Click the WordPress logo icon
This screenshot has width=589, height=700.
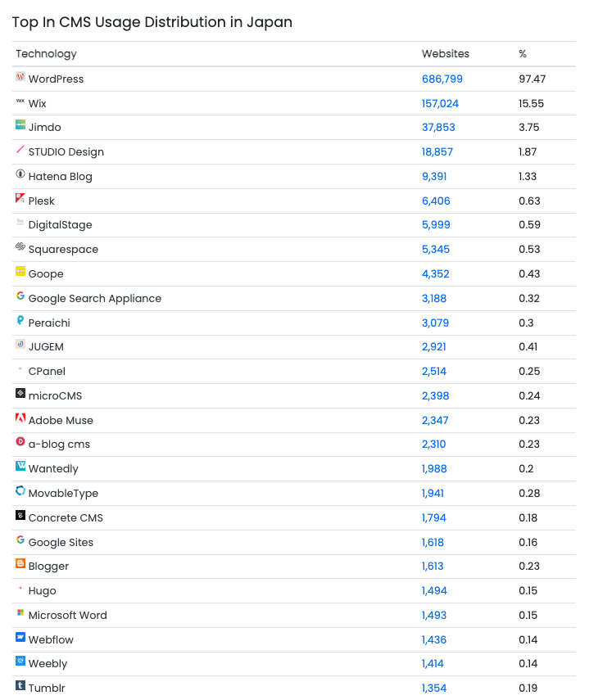tap(20, 77)
